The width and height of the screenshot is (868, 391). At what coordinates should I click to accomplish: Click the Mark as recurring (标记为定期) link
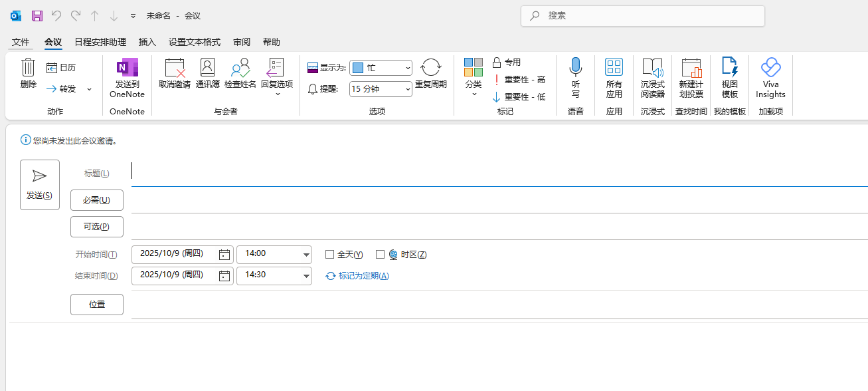click(363, 276)
